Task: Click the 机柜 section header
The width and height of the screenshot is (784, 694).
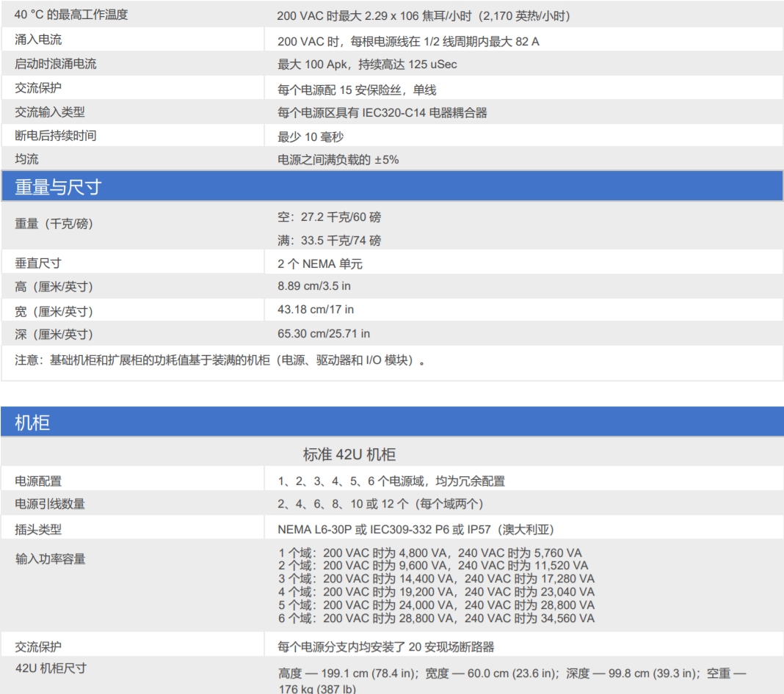Action: pos(32,423)
